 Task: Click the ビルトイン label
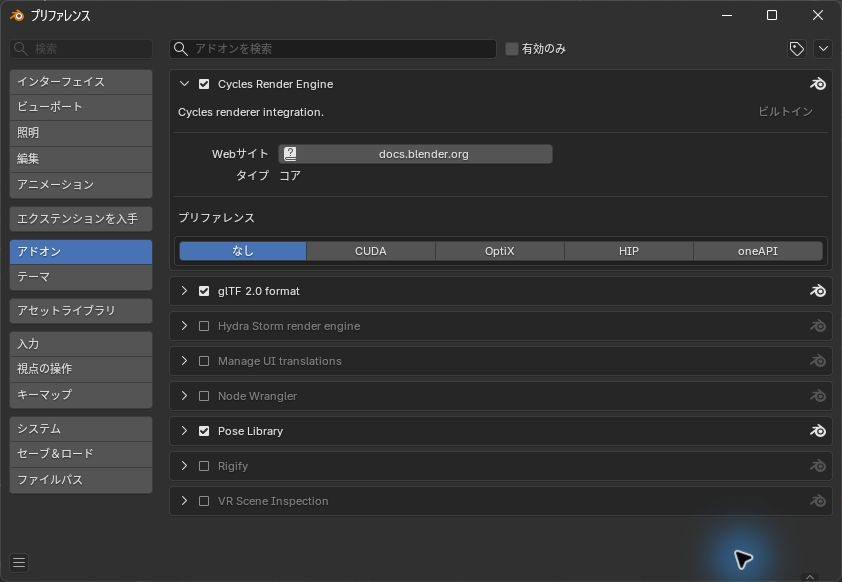(785, 112)
